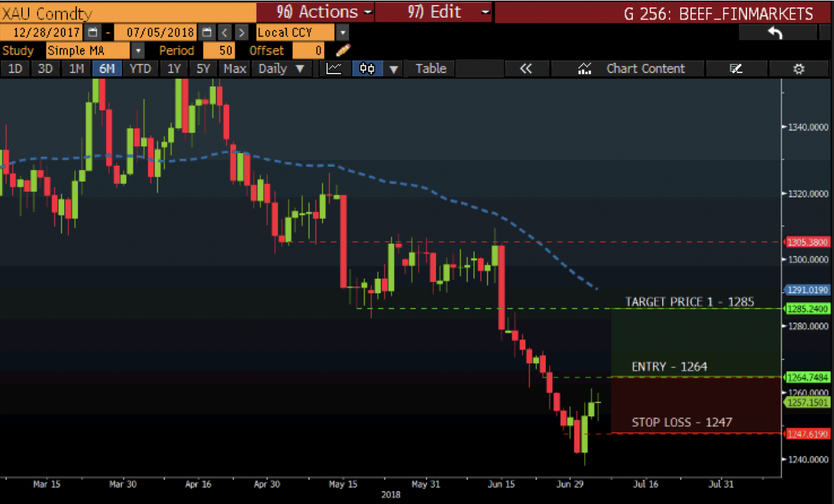Viewport: 834px width, 504px height.
Task: Select the 3D time range
Action: (45, 69)
